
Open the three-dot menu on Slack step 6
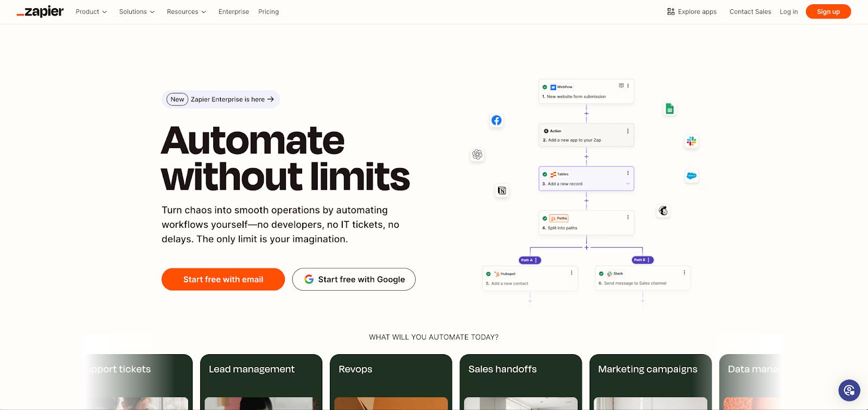tap(684, 272)
